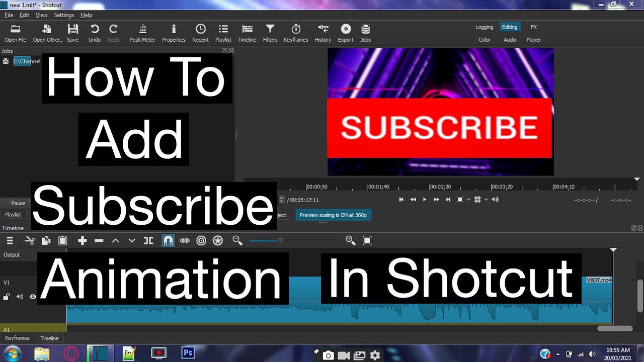Click the Open Other toolbar icon
Viewport: 644px width, 362px height.
click(x=47, y=33)
